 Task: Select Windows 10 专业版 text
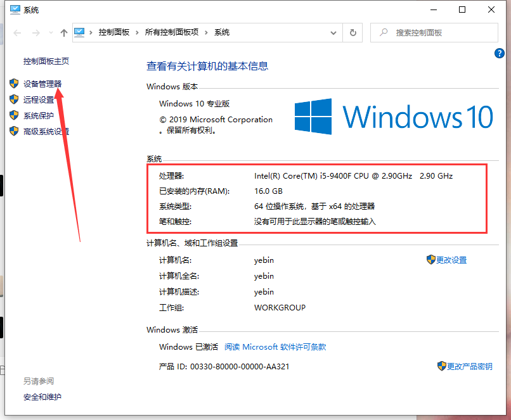(x=194, y=104)
